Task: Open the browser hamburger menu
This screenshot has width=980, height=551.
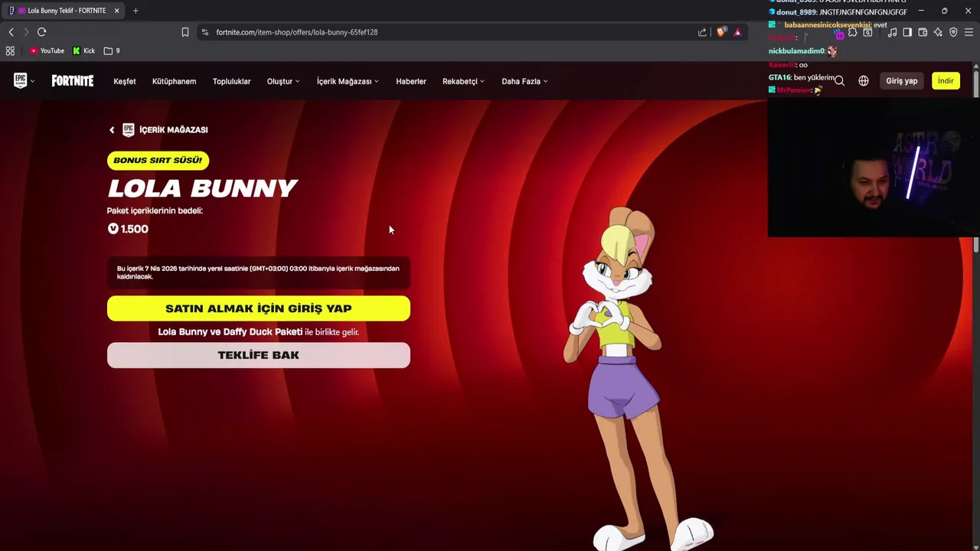Action: click(x=969, y=32)
